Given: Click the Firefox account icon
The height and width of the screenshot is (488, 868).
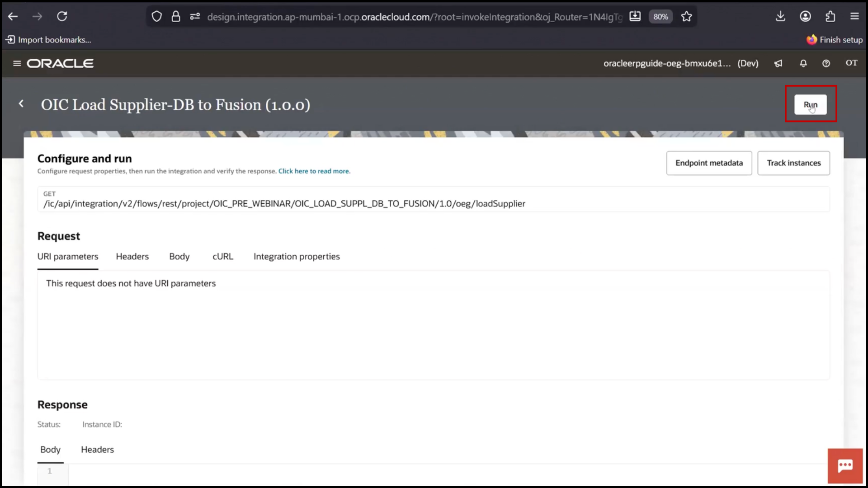Looking at the screenshot, I should click(x=805, y=16).
